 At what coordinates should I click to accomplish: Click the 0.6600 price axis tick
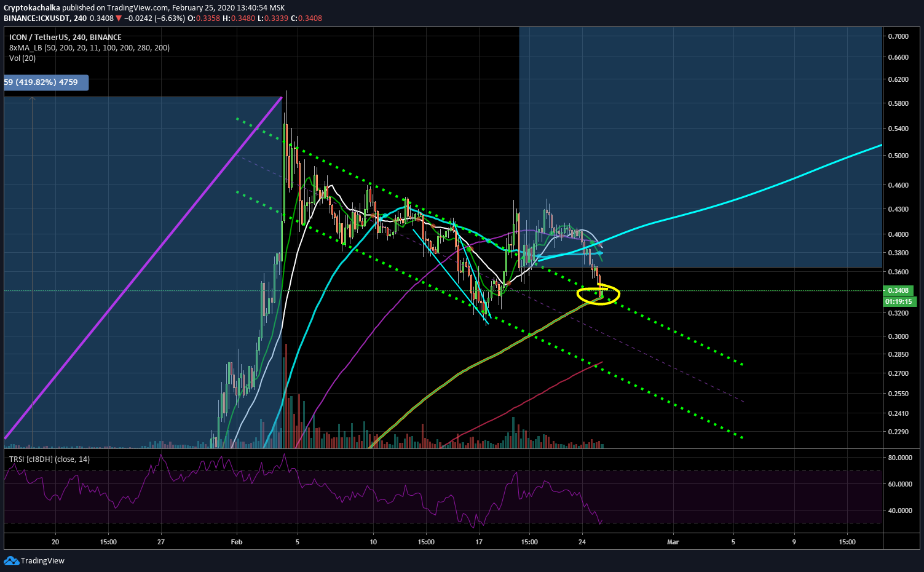tap(898, 57)
